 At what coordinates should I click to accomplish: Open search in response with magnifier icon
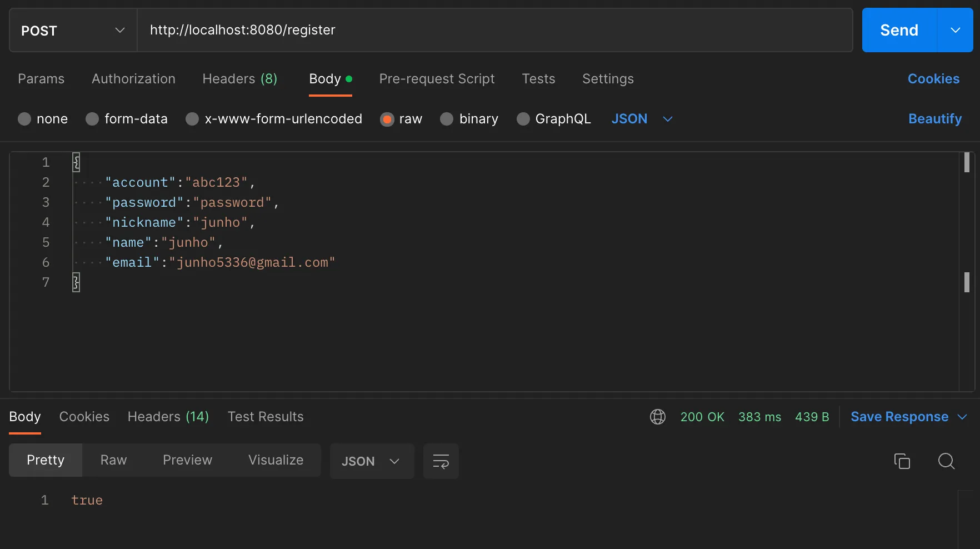pyautogui.click(x=946, y=461)
